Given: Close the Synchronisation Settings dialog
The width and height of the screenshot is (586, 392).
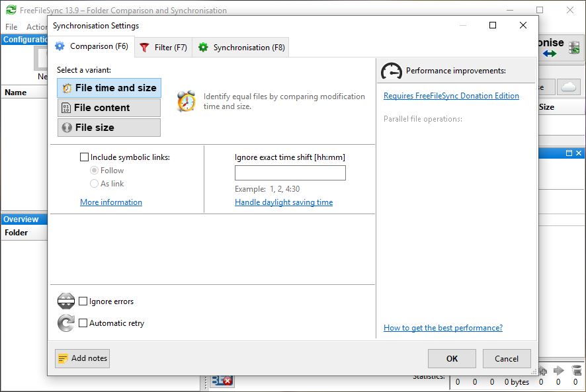Looking at the screenshot, I should tap(523, 25).
